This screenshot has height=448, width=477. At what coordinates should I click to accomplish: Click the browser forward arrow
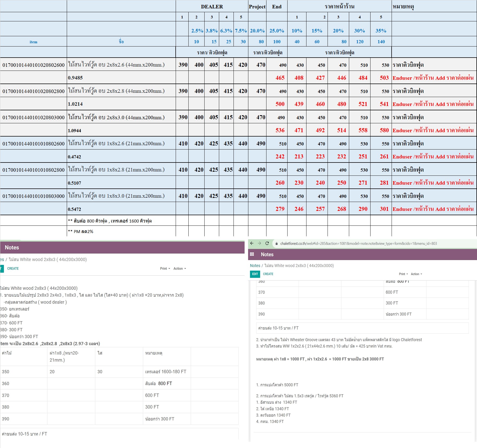pyautogui.click(x=259, y=243)
